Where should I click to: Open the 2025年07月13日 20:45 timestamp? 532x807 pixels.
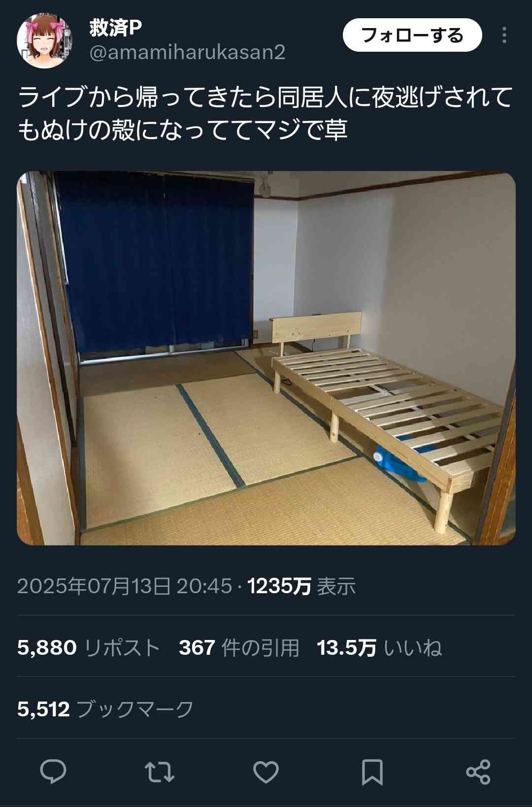(x=124, y=586)
